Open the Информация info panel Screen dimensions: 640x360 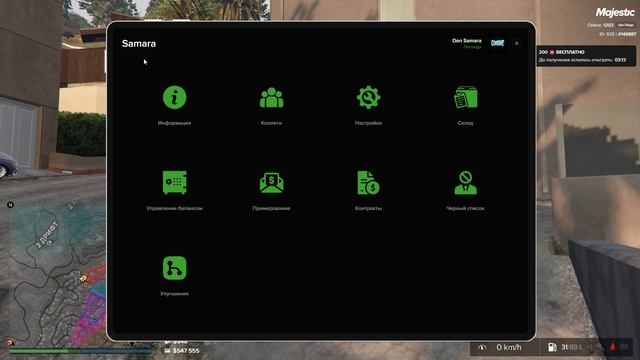point(174,98)
